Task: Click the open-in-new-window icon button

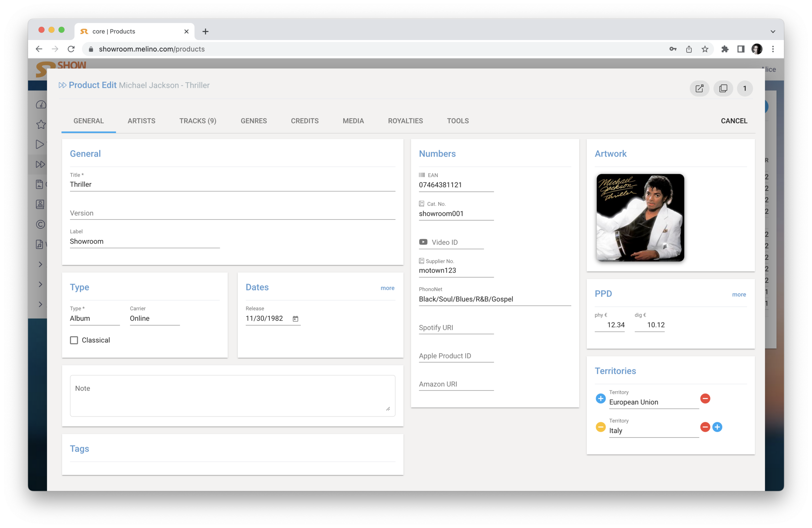Action: [x=699, y=89]
